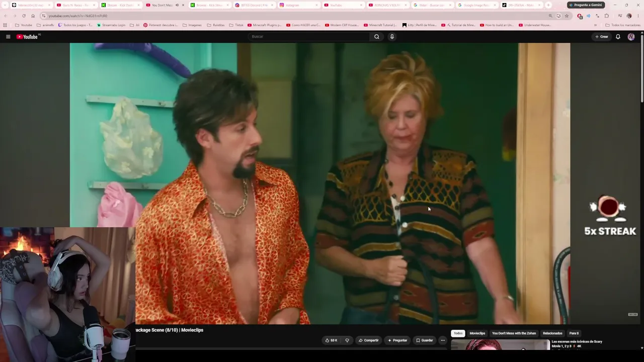Viewport: 644px width, 362px height.
Task: Select You Don't Mess with the Zohan chip
Action: click(x=514, y=333)
